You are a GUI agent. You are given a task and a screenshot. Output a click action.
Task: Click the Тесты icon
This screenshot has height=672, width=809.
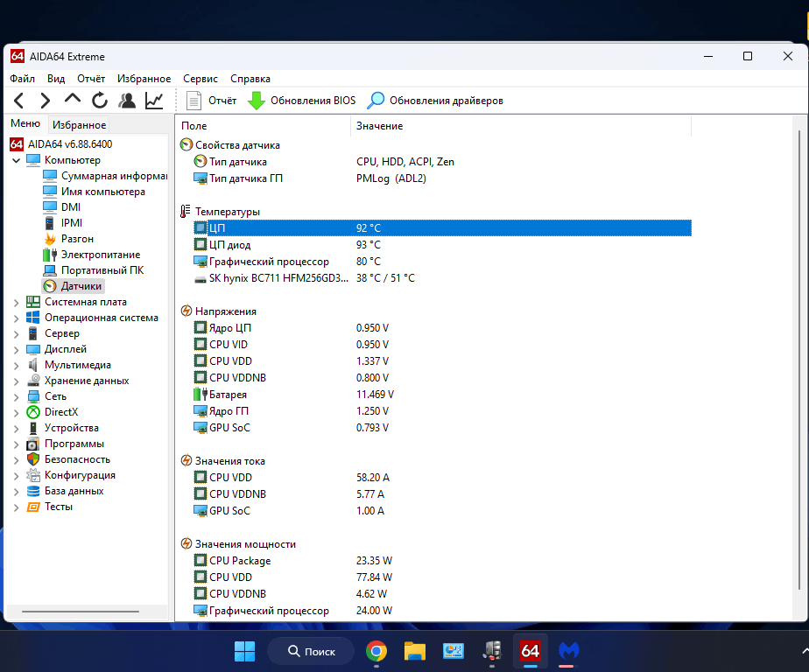[33, 507]
